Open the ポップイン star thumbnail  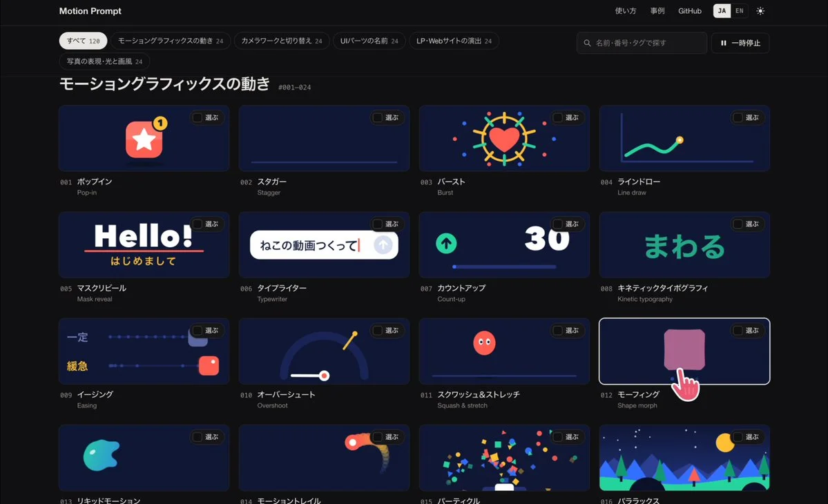(x=144, y=139)
